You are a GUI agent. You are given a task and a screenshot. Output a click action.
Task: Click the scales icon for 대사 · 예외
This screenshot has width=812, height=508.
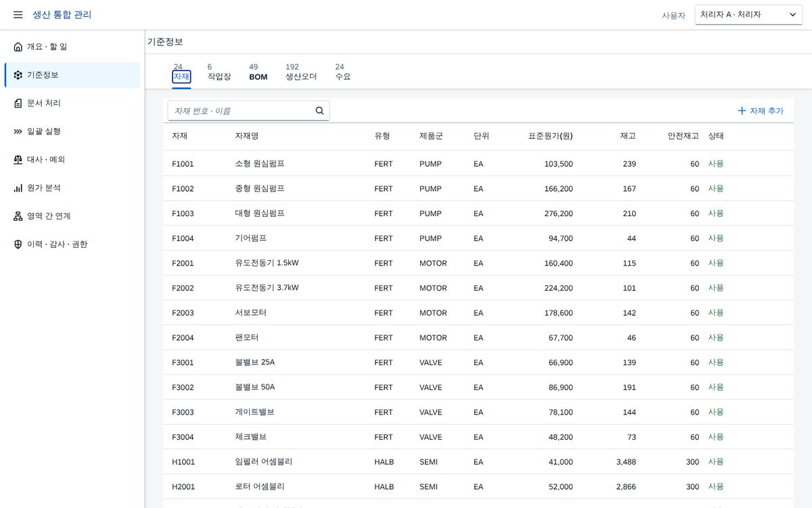tap(18, 160)
